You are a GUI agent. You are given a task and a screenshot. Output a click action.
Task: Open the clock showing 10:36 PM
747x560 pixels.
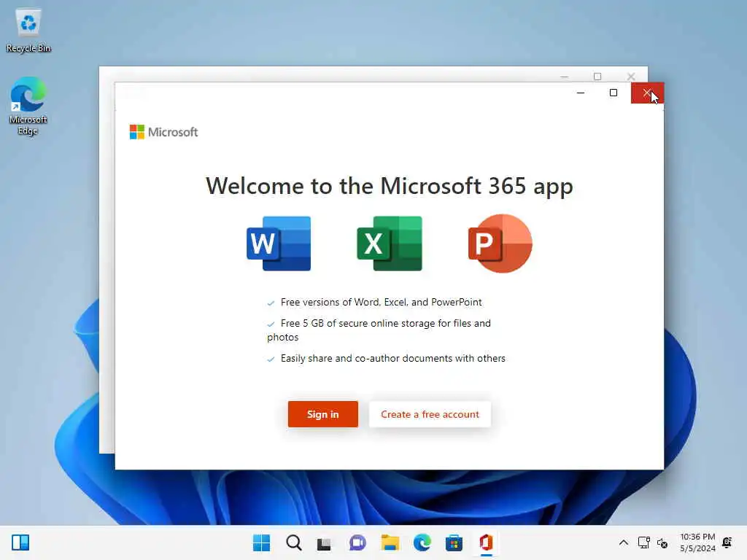click(x=697, y=542)
